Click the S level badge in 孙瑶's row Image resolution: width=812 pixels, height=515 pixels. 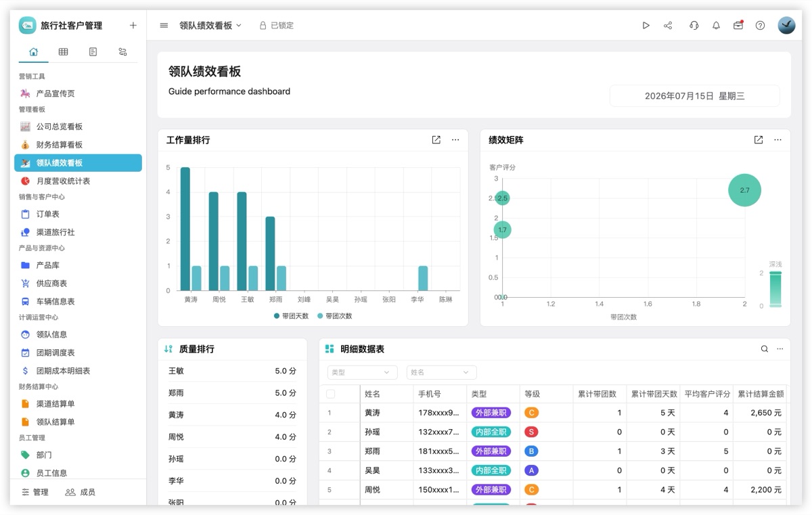(x=531, y=432)
